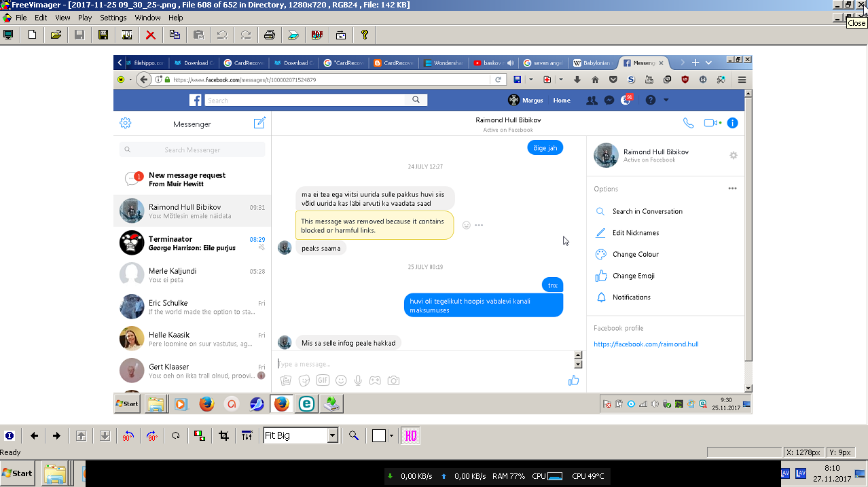Open the View menu

(62, 18)
